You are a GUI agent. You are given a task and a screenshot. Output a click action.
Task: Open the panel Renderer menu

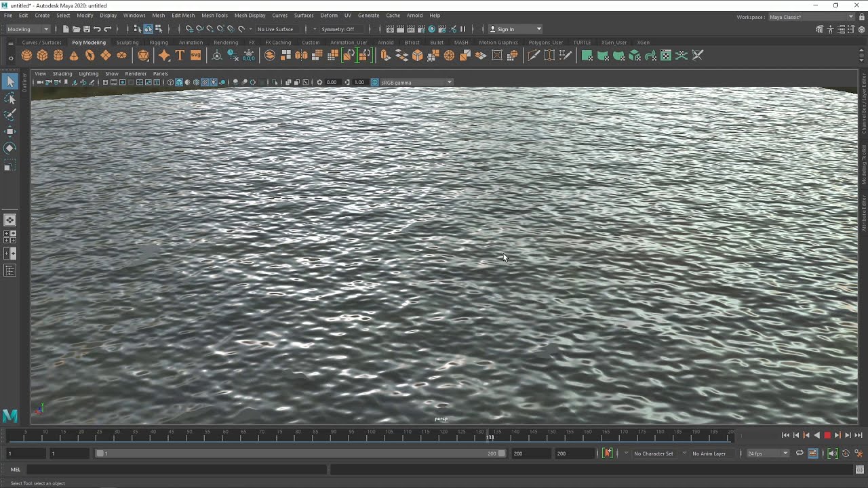tap(136, 73)
